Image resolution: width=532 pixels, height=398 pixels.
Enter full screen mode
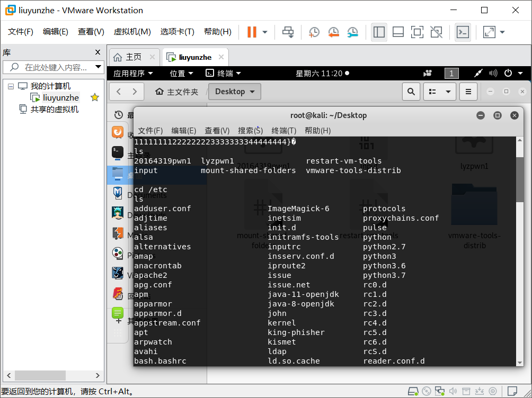[417, 32]
